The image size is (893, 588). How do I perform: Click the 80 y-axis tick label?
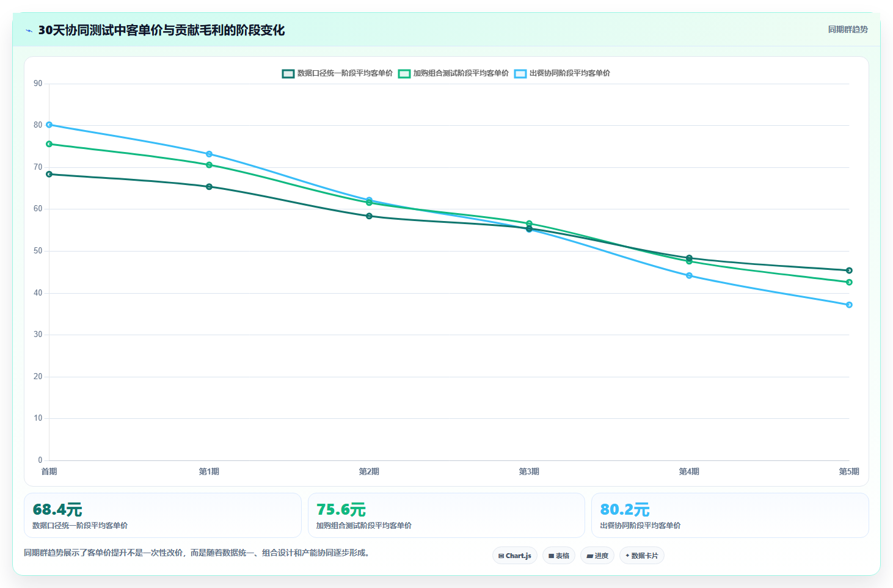[x=38, y=125]
